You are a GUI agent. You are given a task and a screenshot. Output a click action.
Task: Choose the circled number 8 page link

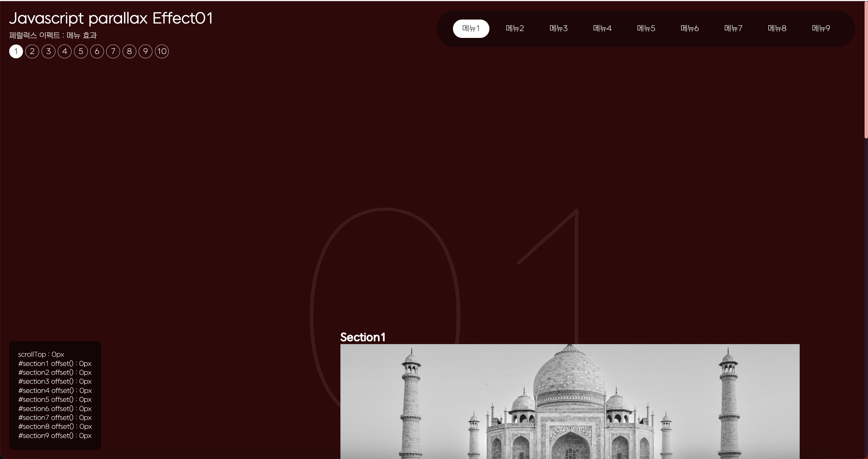point(129,51)
